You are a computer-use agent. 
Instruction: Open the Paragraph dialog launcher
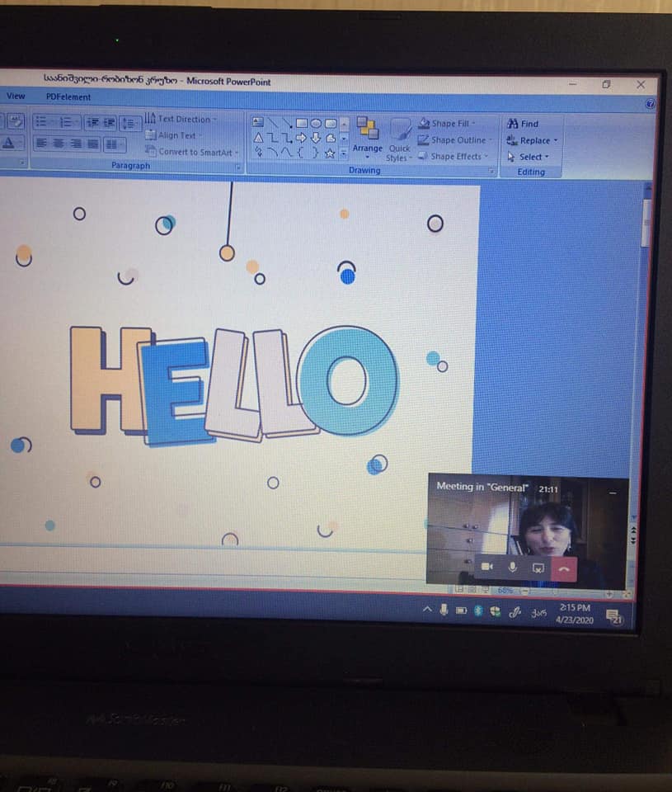(238, 167)
